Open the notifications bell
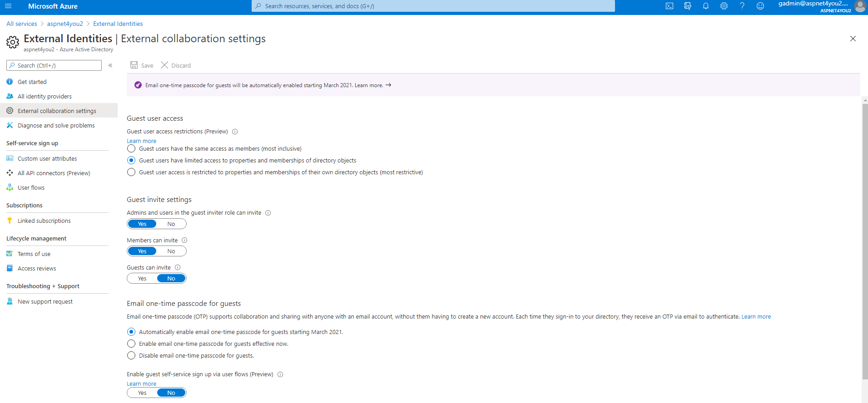The height and width of the screenshot is (403, 868). [706, 6]
